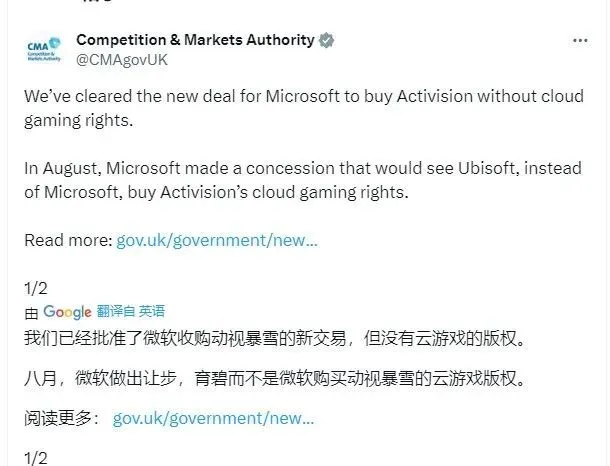Click the "由" character before Google logo

tap(30, 312)
